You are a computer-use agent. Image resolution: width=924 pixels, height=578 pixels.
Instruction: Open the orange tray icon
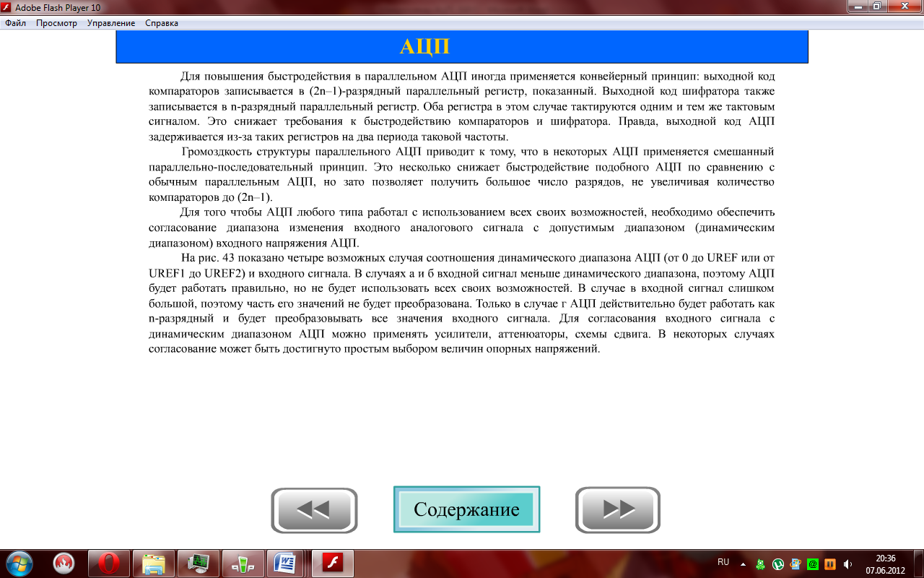830,564
